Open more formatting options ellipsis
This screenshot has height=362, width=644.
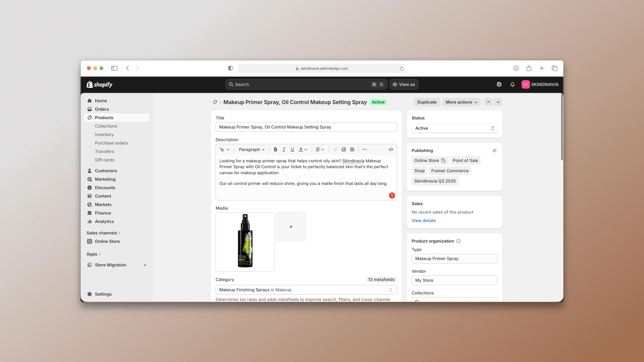[x=364, y=149]
